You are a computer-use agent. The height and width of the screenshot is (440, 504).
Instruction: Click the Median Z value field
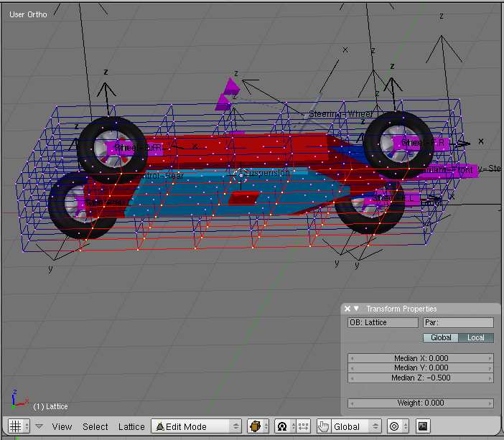[x=421, y=378]
